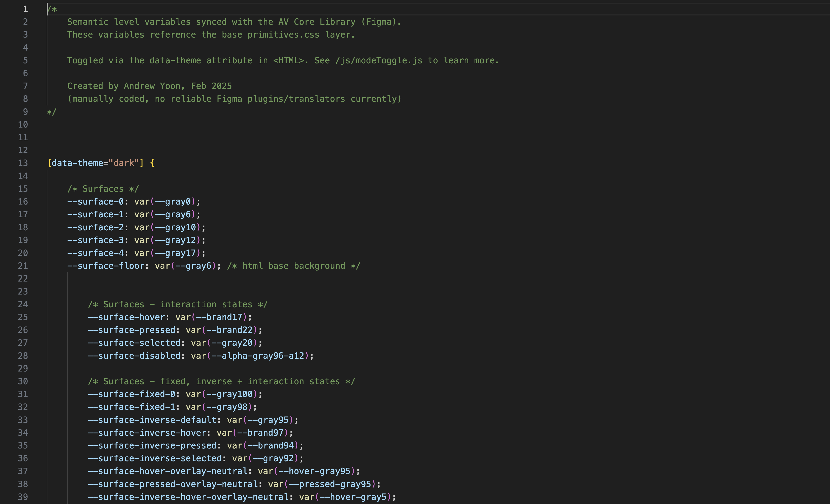The image size is (830, 504).
Task: Click line number 21 in the gutter
Action: [x=23, y=266]
